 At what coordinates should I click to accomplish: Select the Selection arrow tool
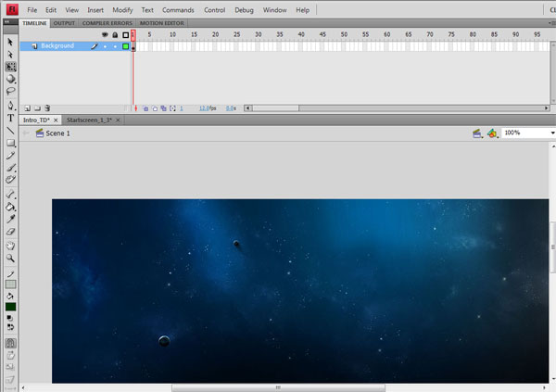click(10, 42)
